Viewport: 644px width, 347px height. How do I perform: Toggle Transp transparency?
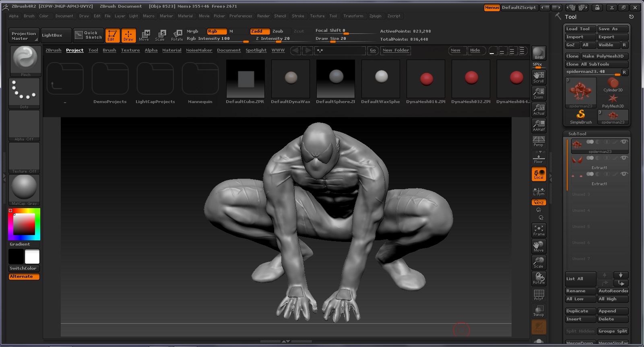[539, 311]
